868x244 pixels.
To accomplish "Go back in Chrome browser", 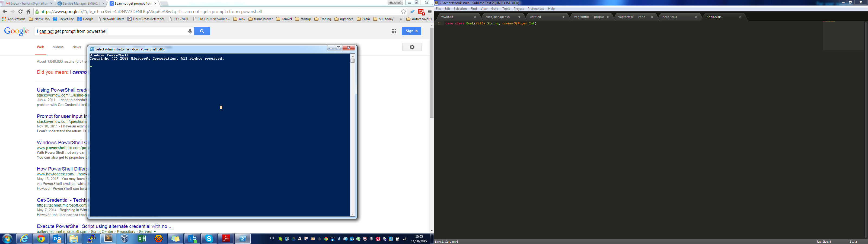I will [5, 11].
